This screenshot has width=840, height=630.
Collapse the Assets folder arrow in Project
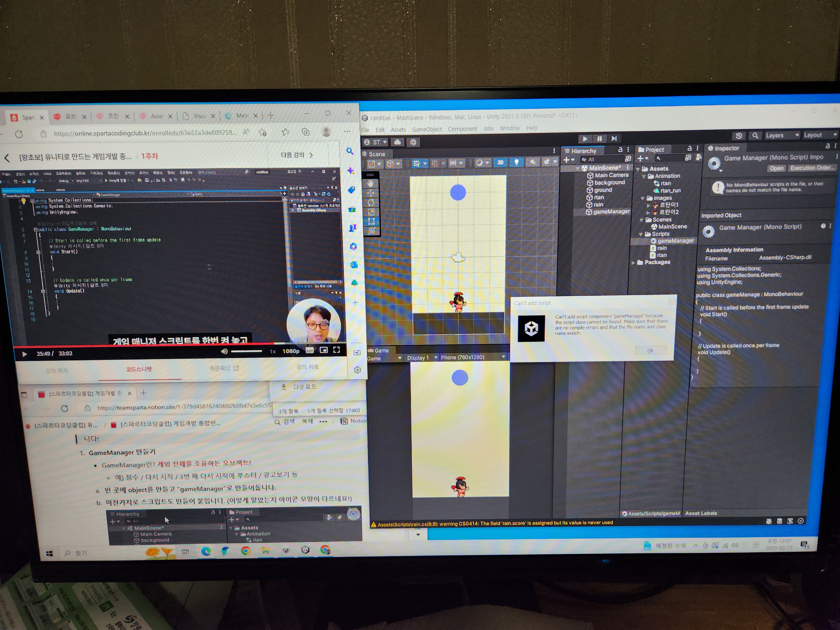638,169
